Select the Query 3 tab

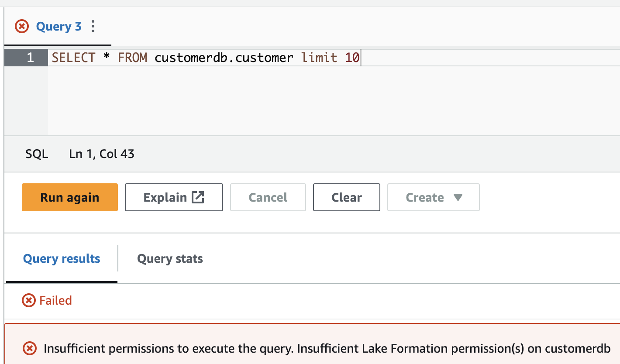(x=59, y=27)
